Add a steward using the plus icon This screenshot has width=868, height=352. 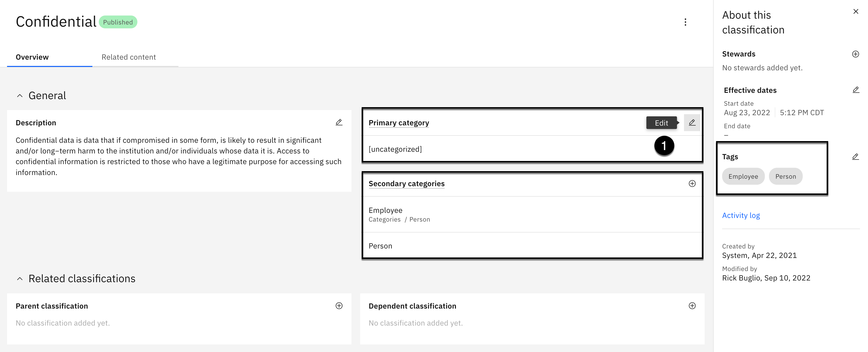[855, 54]
